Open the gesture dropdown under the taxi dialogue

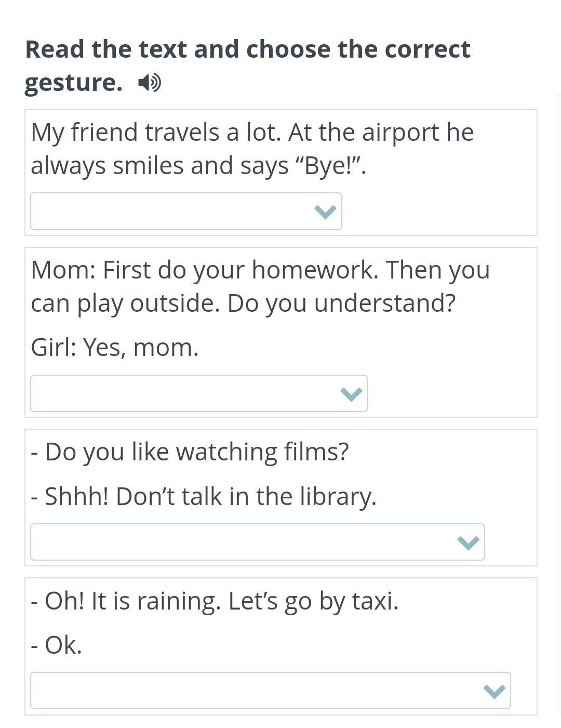(x=270, y=691)
